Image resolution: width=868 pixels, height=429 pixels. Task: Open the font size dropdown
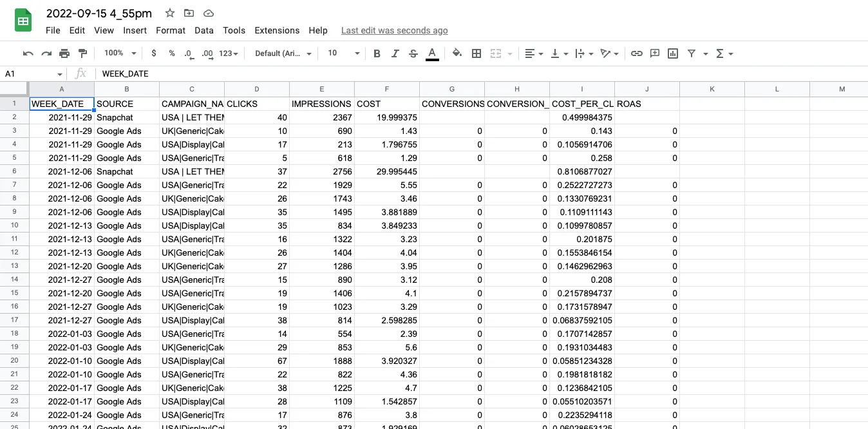point(343,53)
